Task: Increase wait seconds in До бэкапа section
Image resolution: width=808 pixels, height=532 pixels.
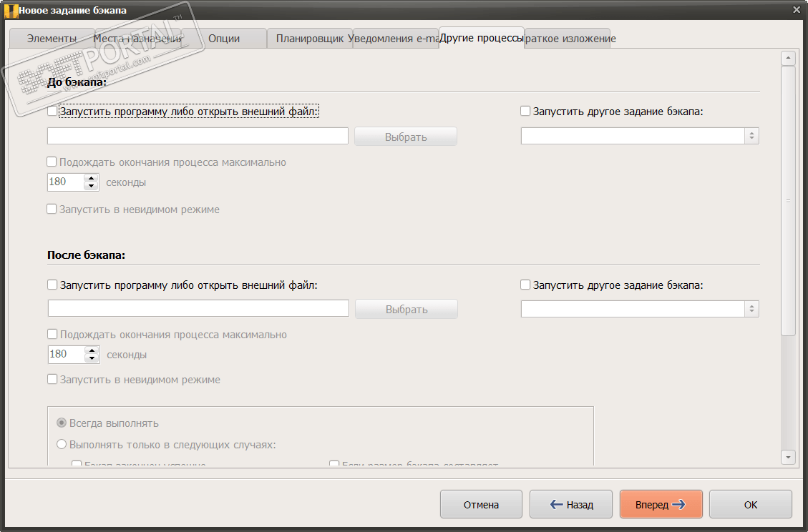Action: [x=91, y=178]
